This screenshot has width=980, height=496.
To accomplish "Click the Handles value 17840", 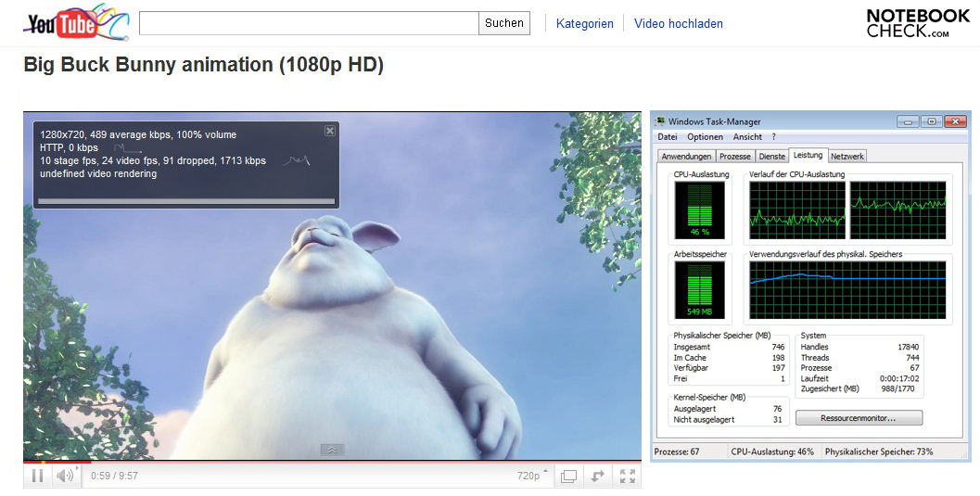I will [908, 347].
